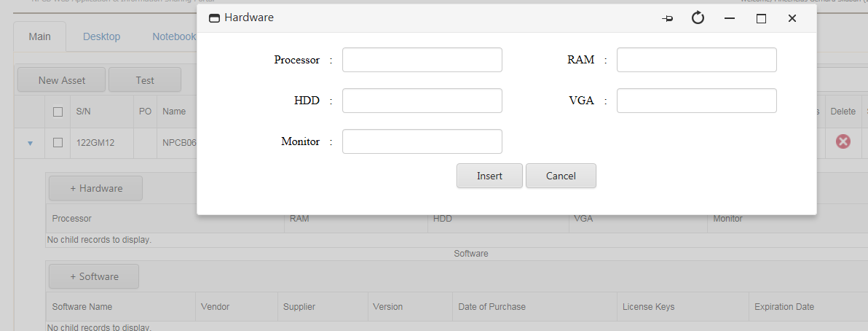Click into the RAM text field
Screen dimensions: 868x331
coord(696,60)
